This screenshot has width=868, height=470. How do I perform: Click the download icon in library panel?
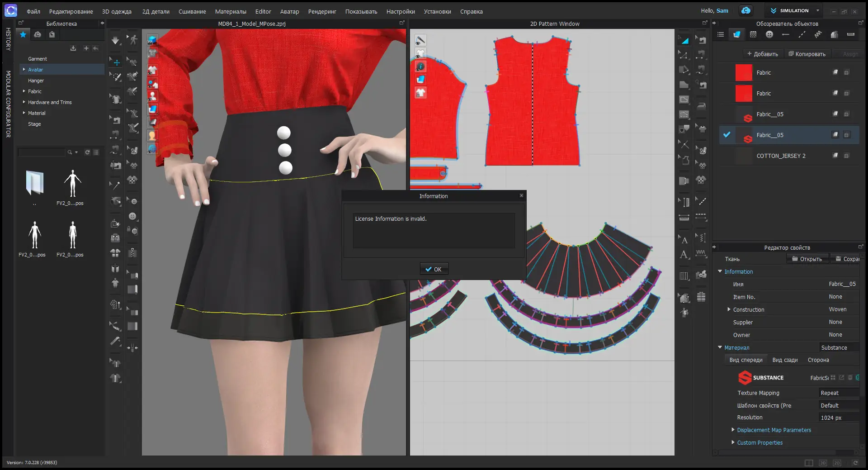(73, 48)
